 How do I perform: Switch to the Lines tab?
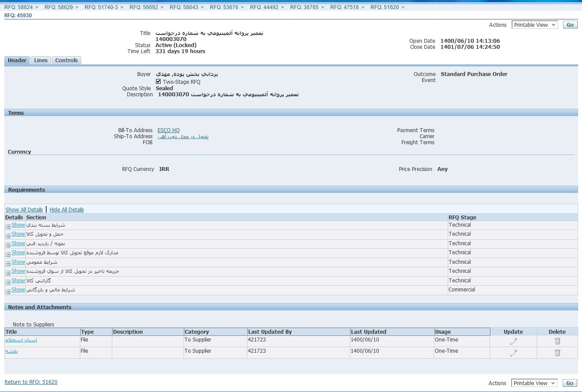point(41,60)
